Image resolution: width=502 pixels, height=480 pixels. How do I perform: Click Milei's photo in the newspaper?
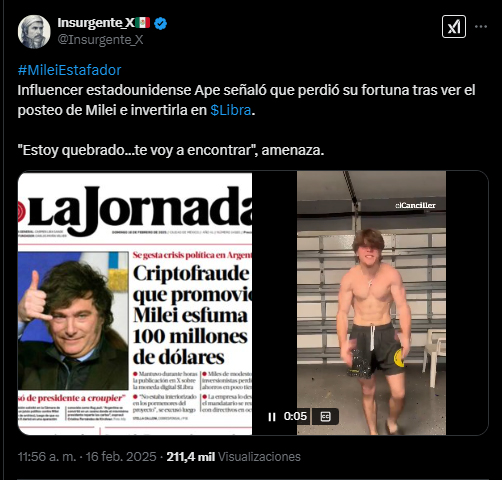coord(73,321)
